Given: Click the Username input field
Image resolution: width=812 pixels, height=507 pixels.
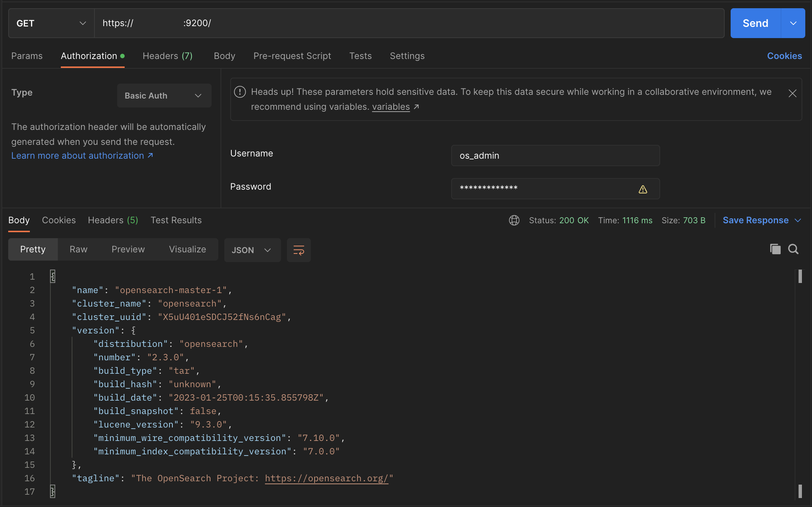Looking at the screenshot, I should coord(556,155).
